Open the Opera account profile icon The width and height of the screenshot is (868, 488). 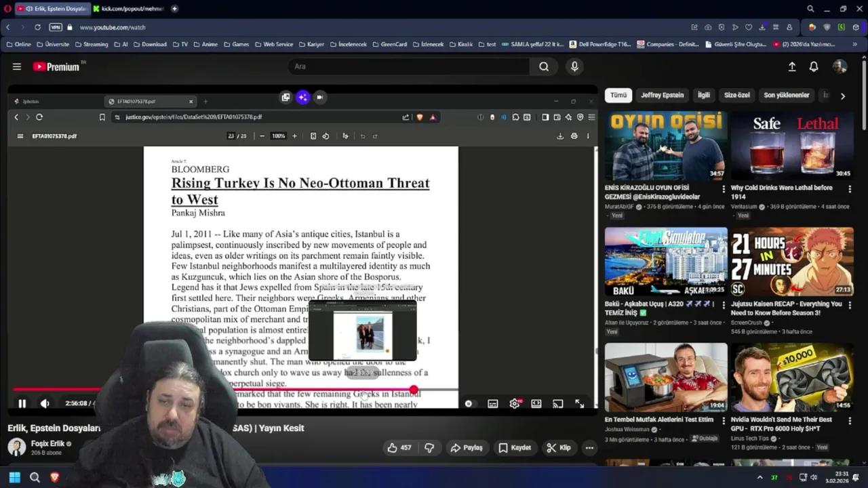[789, 27]
